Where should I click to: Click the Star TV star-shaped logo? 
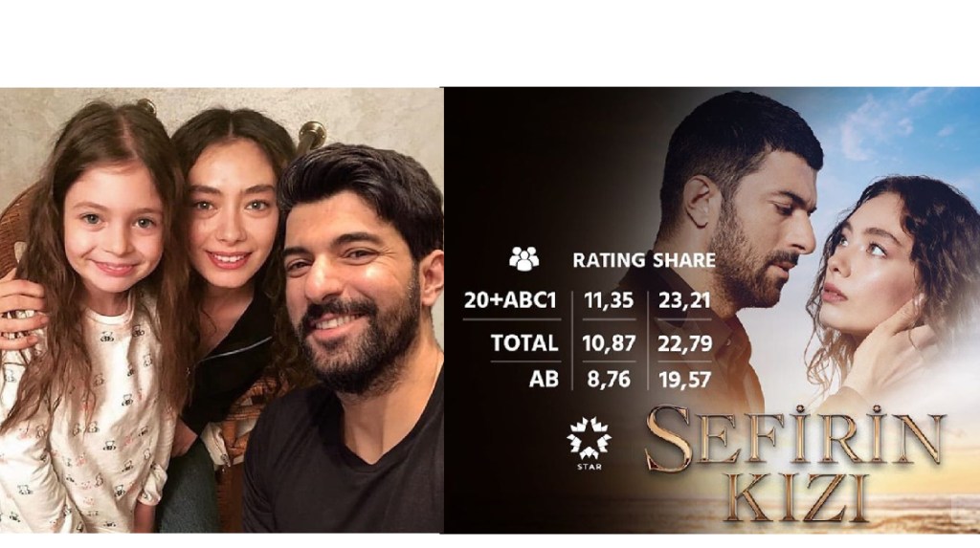589,437
